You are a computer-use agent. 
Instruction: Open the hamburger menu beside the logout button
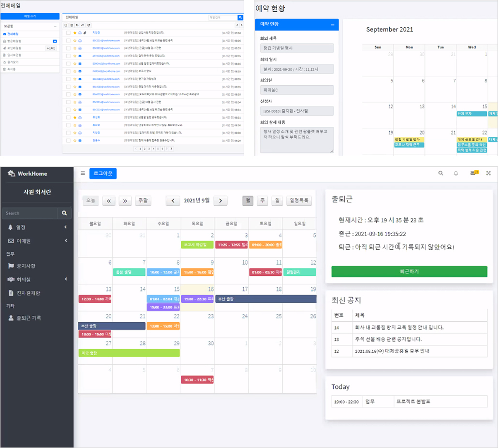[x=83, y=173]
